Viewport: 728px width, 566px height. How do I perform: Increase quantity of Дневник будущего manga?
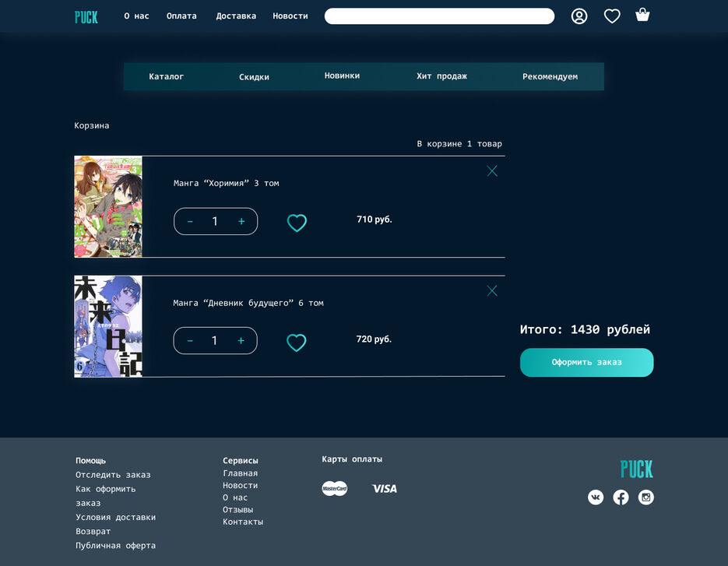(241, 341)
